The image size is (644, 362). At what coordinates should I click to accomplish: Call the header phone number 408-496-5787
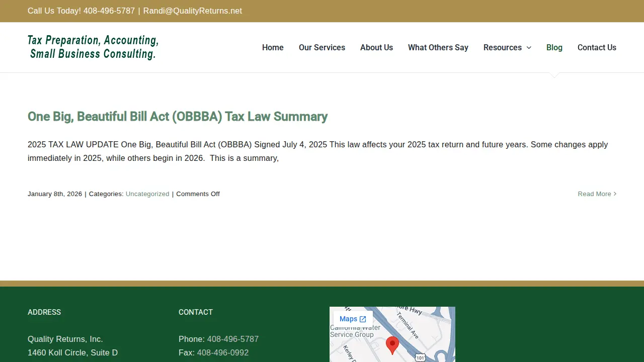tap(109, 11)
